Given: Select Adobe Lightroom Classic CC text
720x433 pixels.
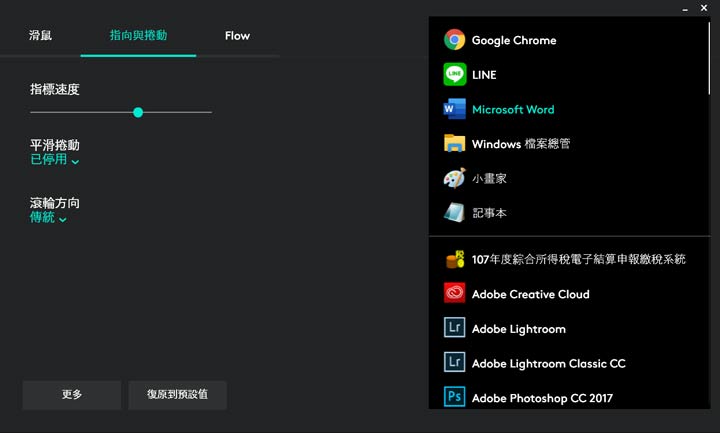Looking at the screenshot, I should tap(548, 364).
